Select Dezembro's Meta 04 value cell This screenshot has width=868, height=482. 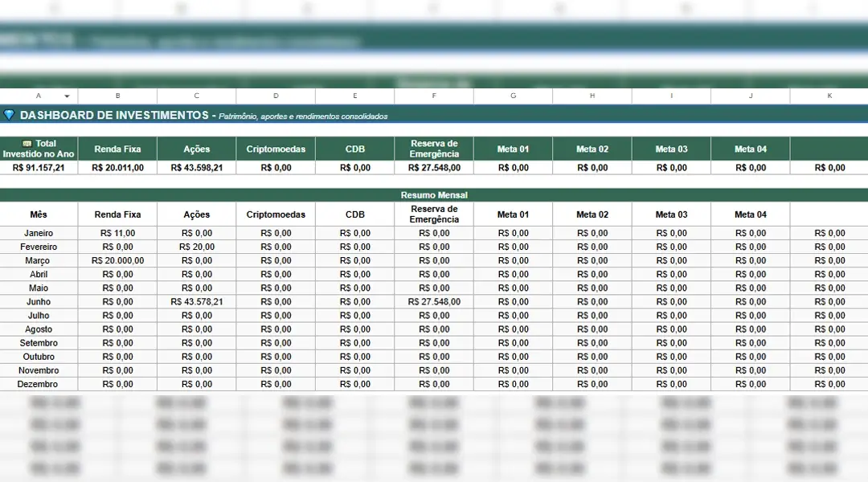point(751,384)
